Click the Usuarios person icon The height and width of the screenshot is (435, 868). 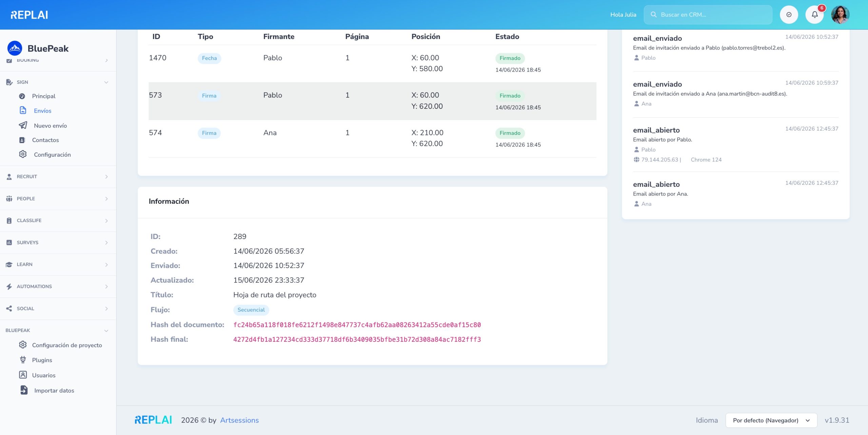click(x=23, y=375)
